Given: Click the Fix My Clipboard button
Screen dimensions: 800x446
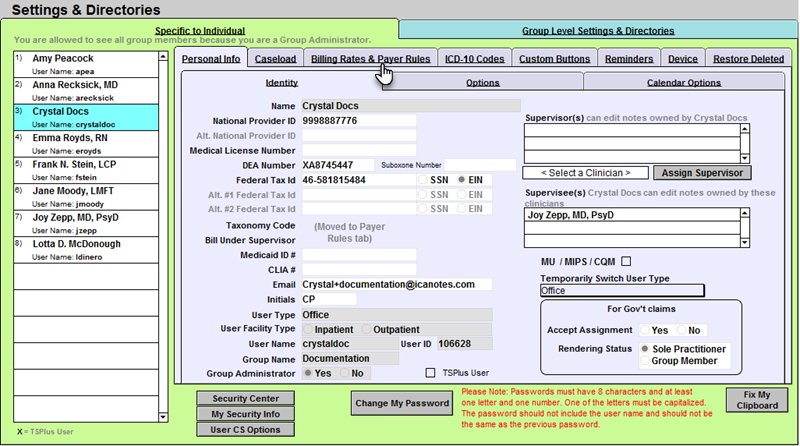Looking at the screenshot, I should click(x=755, y=399).
